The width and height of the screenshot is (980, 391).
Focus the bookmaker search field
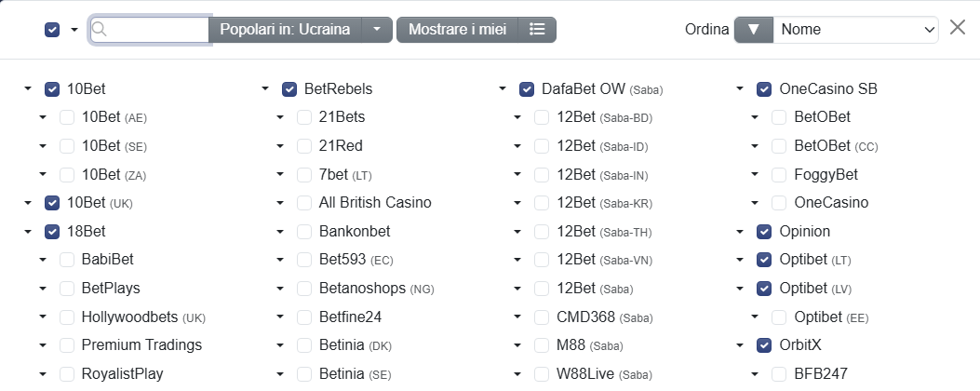click(150, 30)
